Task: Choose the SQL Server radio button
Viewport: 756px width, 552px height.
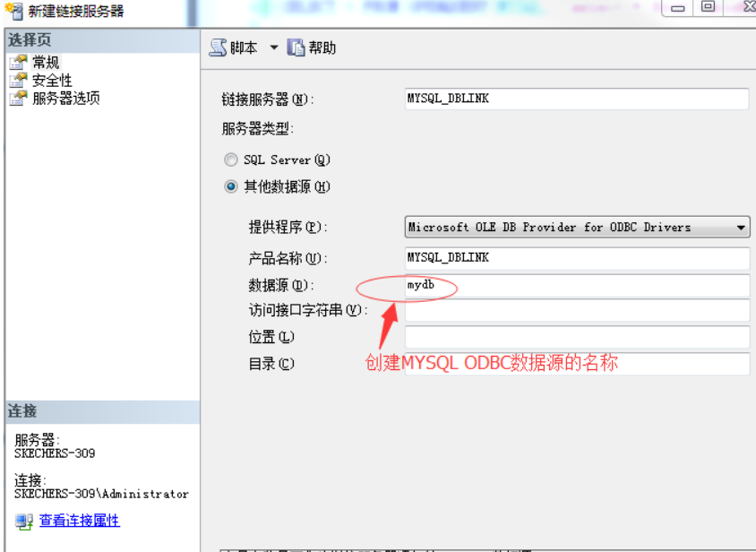Action: [x=231, y=160]
